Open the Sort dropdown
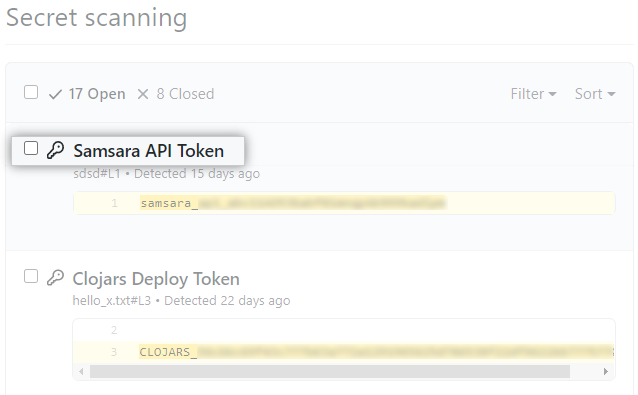 (595, 94)
